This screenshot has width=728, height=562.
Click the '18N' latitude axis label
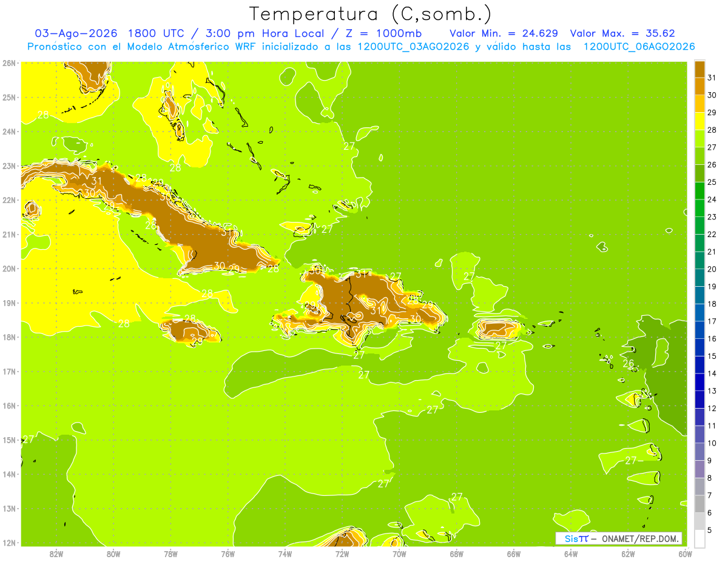click(x=9, y=337)
